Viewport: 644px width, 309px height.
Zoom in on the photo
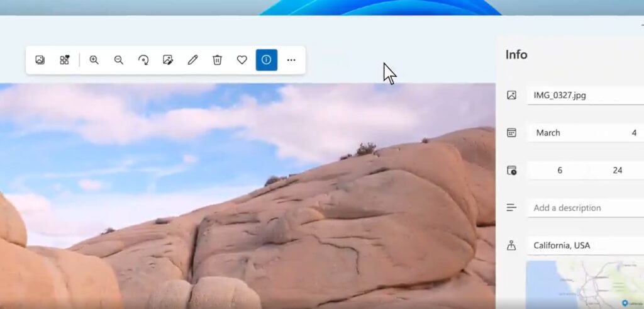(x=94, y=60)
